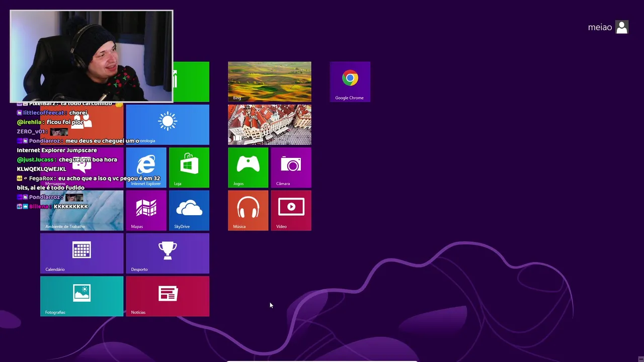Open the SkyDrive cloud tile
The width and height of the screenshot is (644, 362).
[189, 210]
